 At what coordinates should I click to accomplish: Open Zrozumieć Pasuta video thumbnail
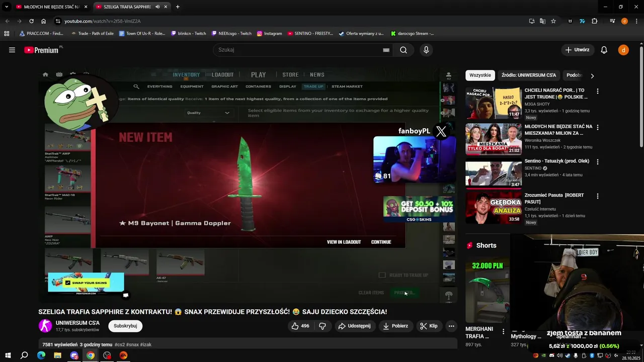[x=494, y=209]
